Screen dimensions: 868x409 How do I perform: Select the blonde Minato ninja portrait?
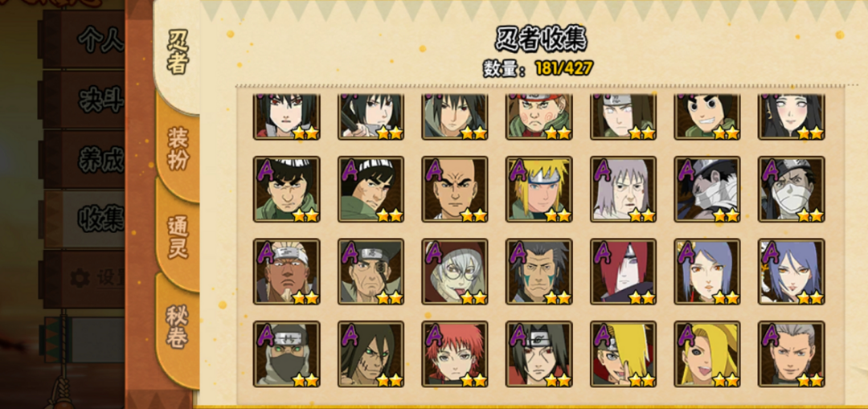pos(538,190)
